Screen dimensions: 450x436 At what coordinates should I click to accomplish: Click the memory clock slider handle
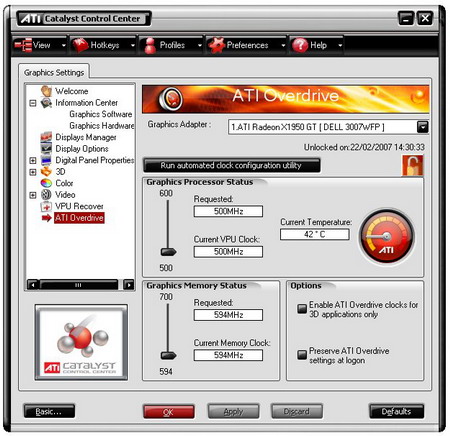click(x=168, y=356)
